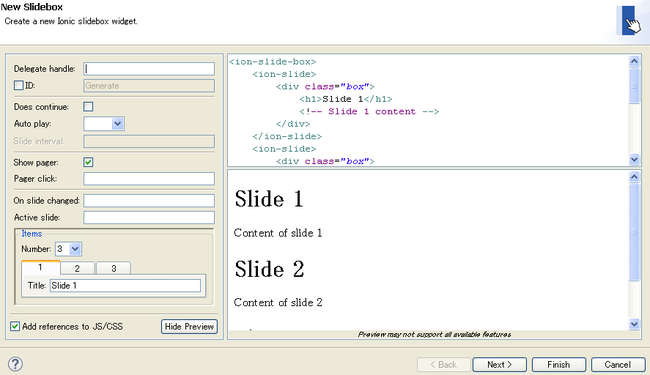
Task: Click the Hide Preview button
Action: click(x=189, y=327)
